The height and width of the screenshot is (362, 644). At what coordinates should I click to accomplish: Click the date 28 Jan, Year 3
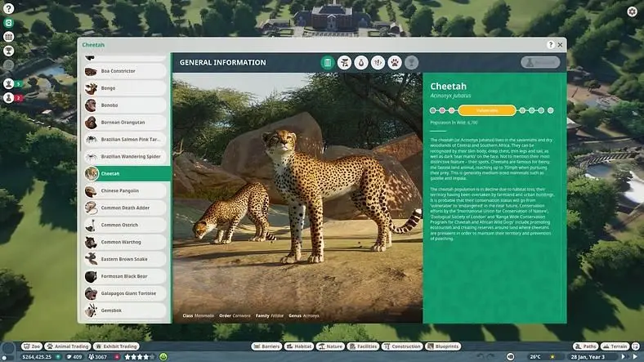click(588, 357)
